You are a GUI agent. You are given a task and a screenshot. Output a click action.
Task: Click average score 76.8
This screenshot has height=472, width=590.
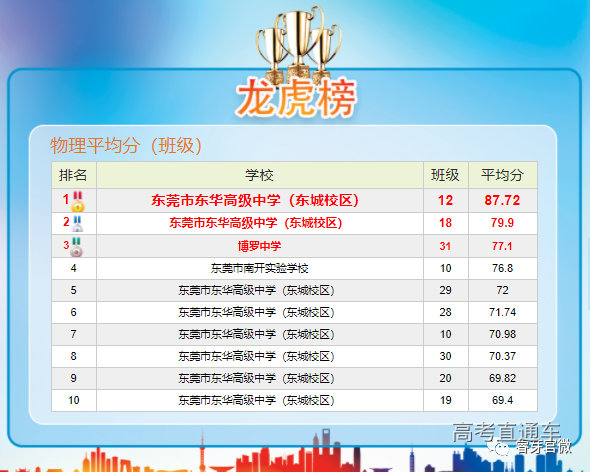502,268
